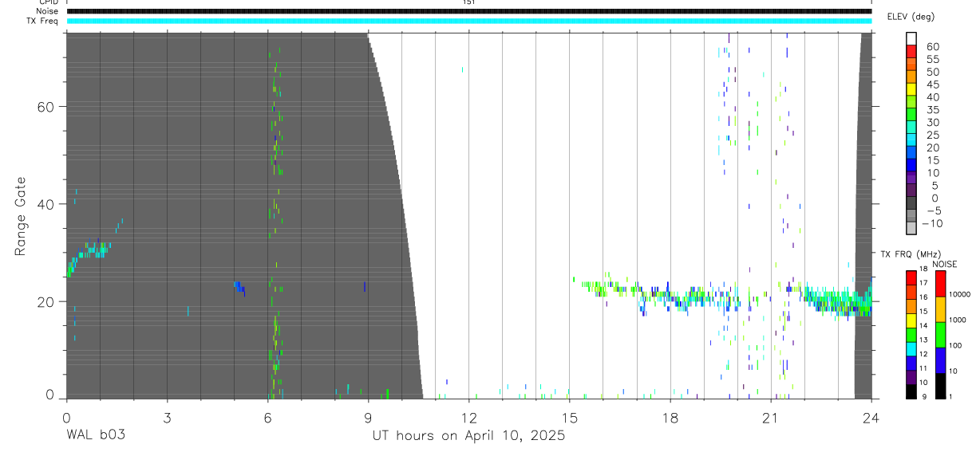Select the cyan TX Freq bar
980x452 pixels.
(x=469, y=21)
